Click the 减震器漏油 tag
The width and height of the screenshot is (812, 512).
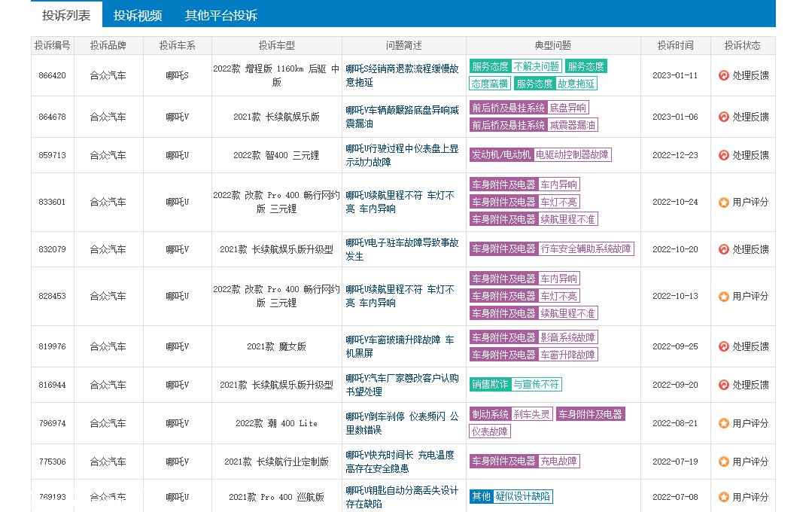pyautogui.click(x=572, y=125)
